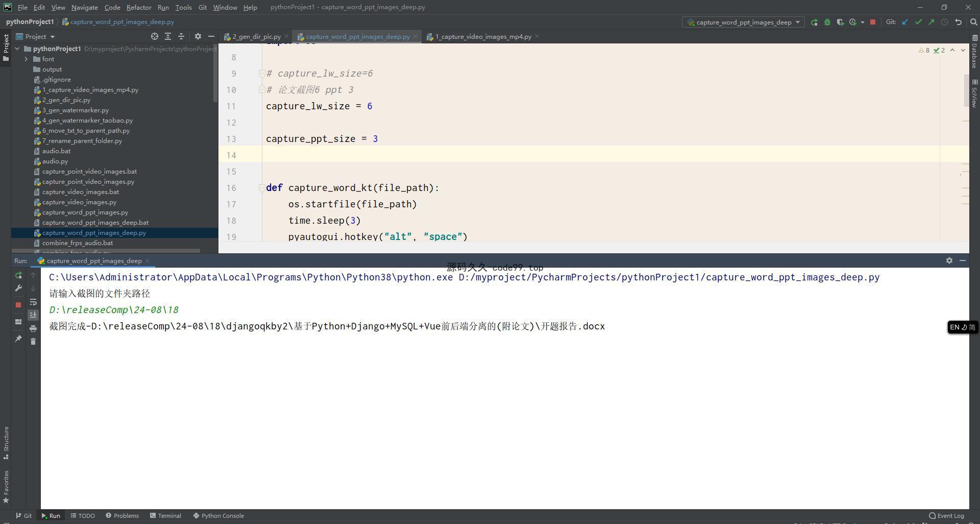Hide the Run panel with the minus icon
Viewport: 980px width, 524px height.
tap(962, 260)
